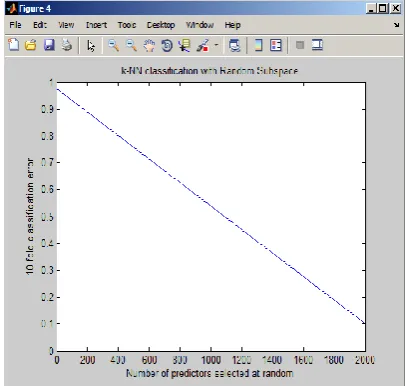Click the Hide Plot Tools icon
Image resolution: width=405 pixels, height=386 pixels.
300,45
